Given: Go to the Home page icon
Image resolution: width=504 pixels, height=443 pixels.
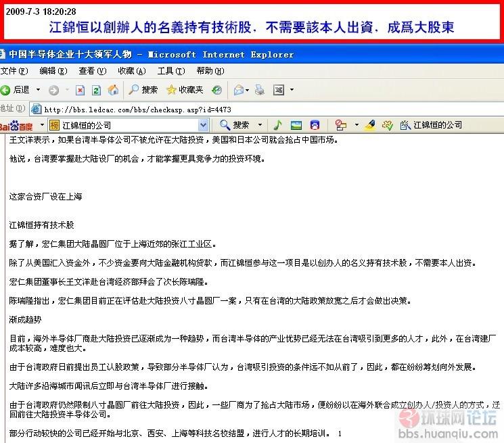Looking at the screenshot, I should 113,90.
